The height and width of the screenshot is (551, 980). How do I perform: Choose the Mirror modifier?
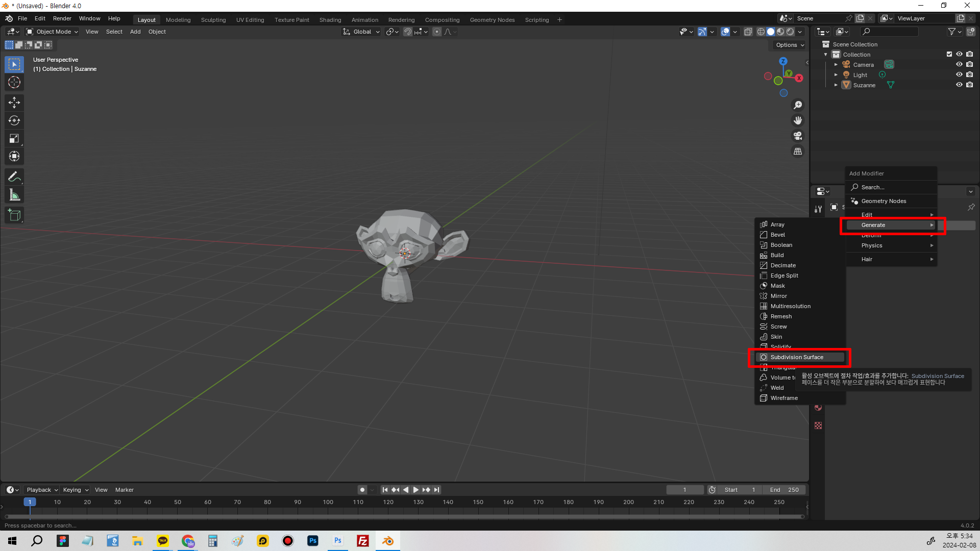800,296
